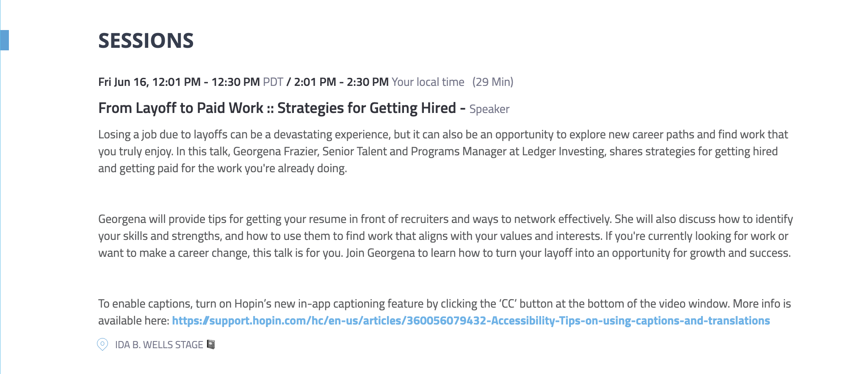Click the blue accent bar beside SESSIONS
868x374 pixels.
[x=4, y=40]
